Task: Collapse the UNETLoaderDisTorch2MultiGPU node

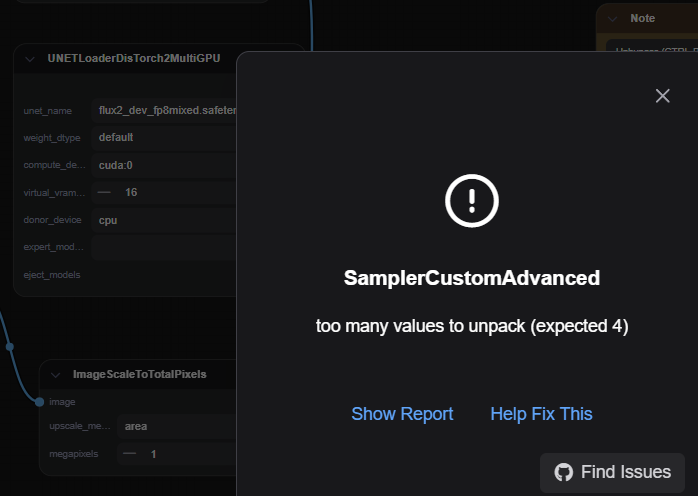Action: 30,59
